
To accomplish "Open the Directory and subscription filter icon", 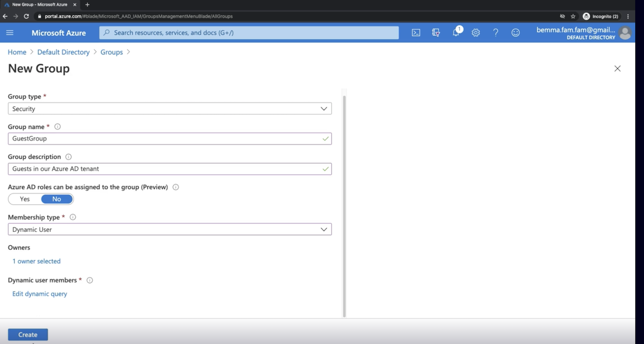I will click(436, 33).
